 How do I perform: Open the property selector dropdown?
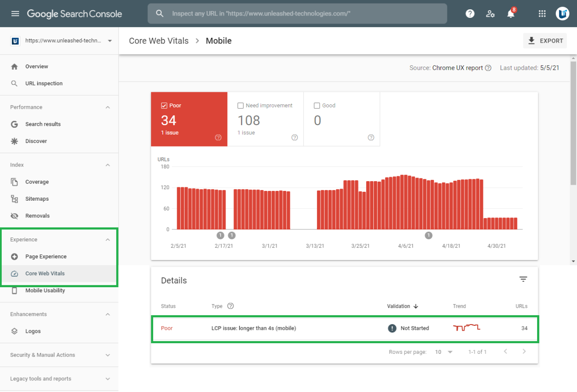click(x=110, y=41)
